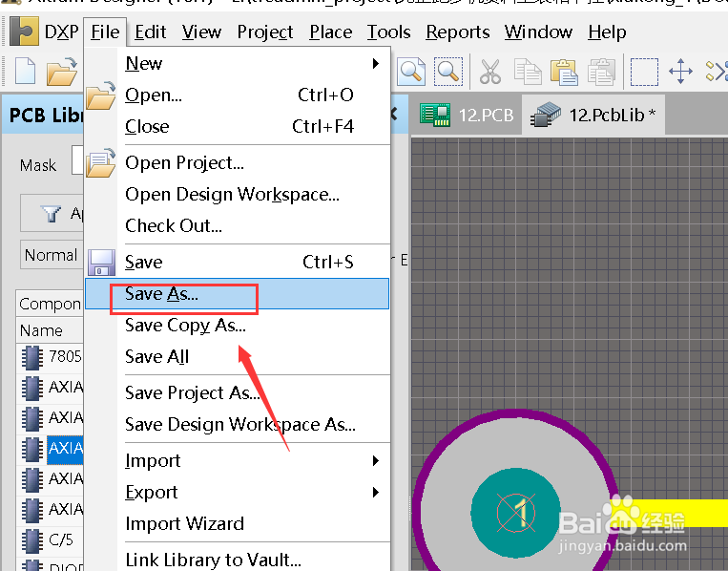Viewport: 728px width, 571px height.
Task: Click the Copy toolbar icon
Action: 528,72
